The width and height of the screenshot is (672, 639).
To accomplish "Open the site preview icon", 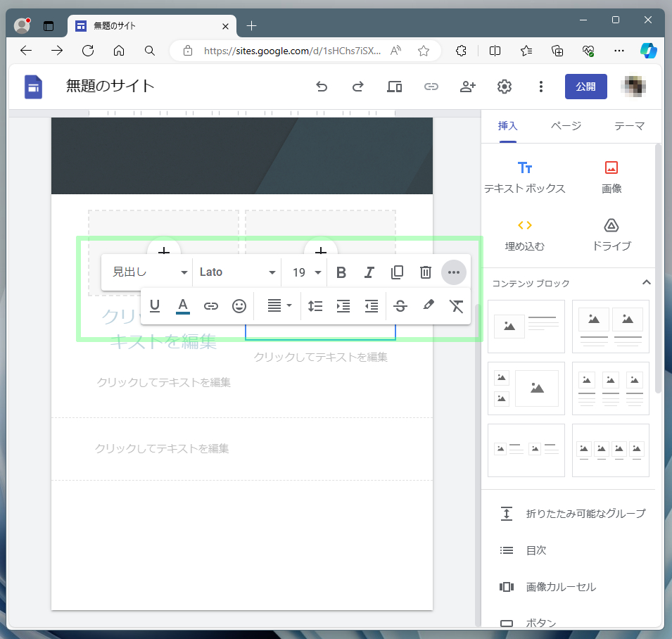I will coord(394,87).
